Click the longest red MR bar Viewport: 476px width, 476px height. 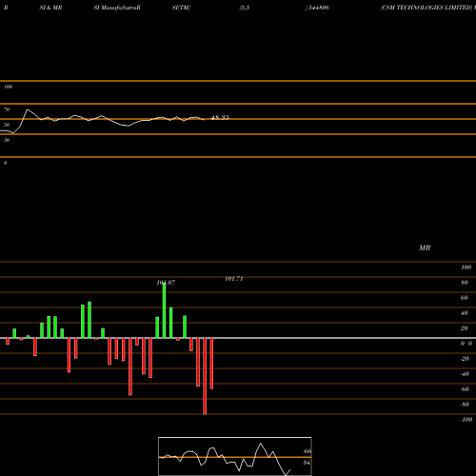205,376
